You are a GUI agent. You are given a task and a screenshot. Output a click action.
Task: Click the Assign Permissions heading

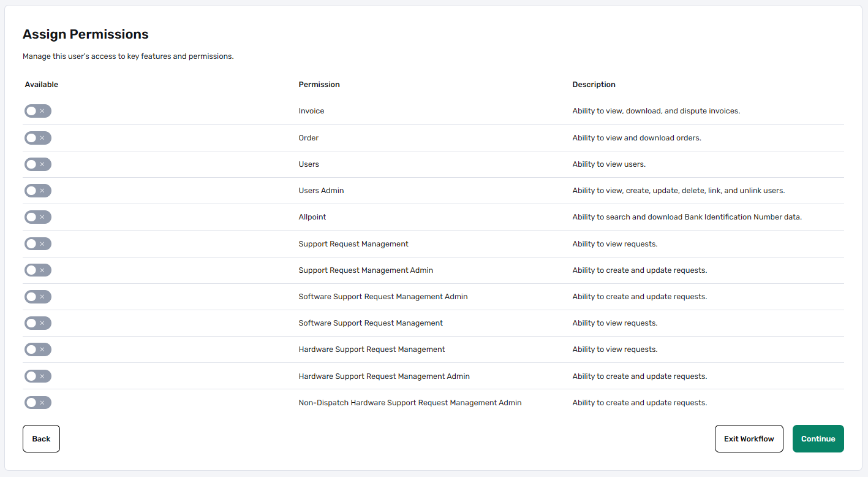[x=86, y=34]
